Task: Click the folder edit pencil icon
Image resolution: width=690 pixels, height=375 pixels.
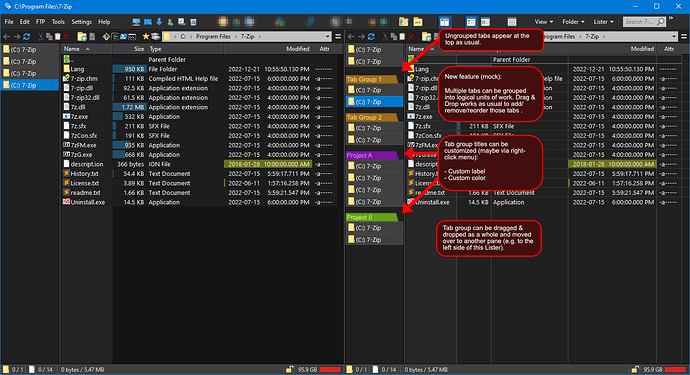Action: (x=404, y=22)
